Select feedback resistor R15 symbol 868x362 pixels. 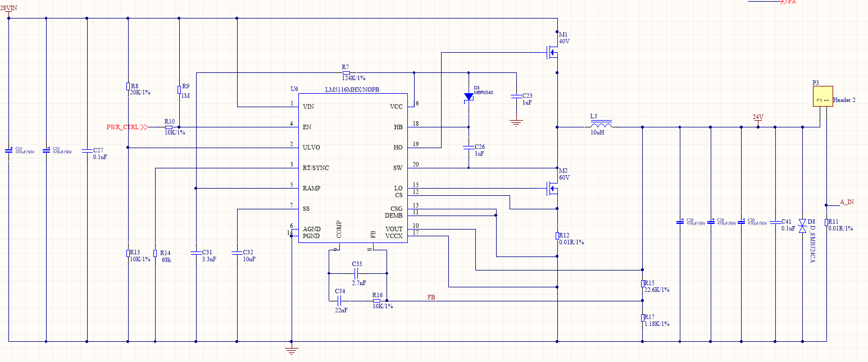pyautogui.click(x=642, y=283)
